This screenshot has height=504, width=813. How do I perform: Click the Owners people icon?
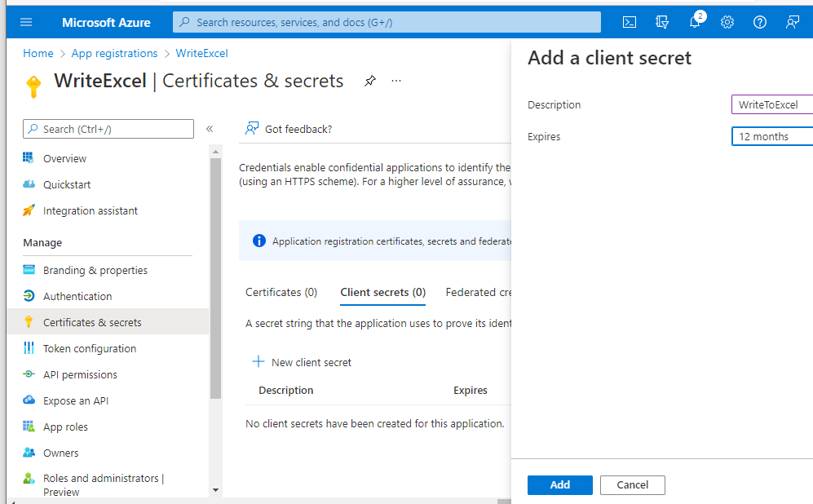click(x=29, y=452)
